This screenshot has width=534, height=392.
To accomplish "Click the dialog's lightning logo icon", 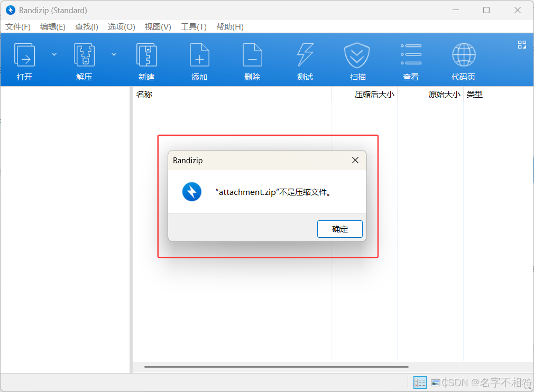I will pos(192,192).
